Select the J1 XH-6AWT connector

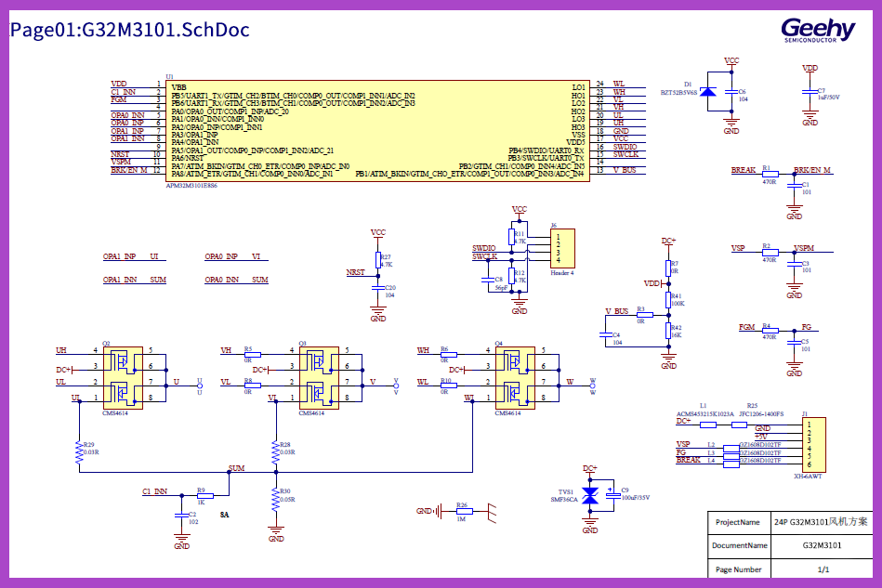tap(812, 446)
